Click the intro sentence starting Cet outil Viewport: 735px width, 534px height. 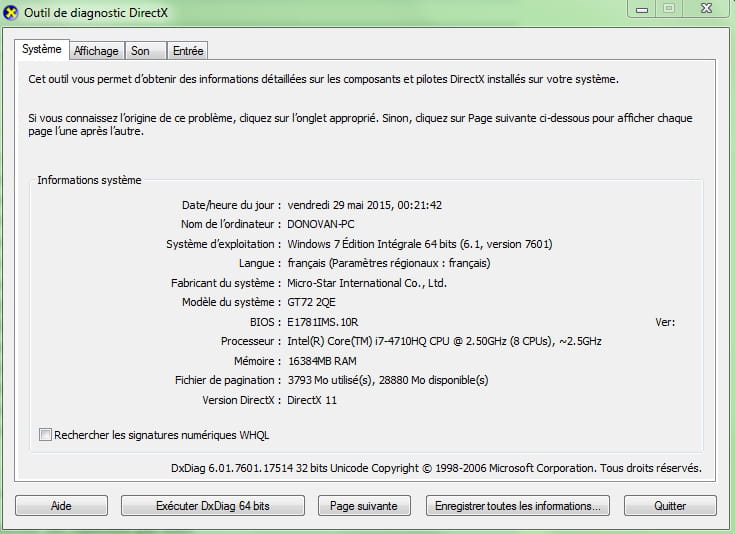(x=323, y=79)
